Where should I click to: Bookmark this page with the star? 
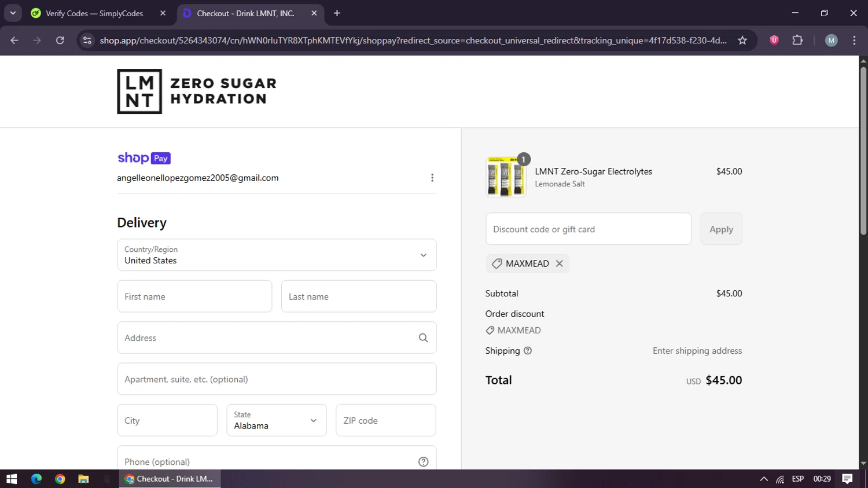click(x=742, y=41)
